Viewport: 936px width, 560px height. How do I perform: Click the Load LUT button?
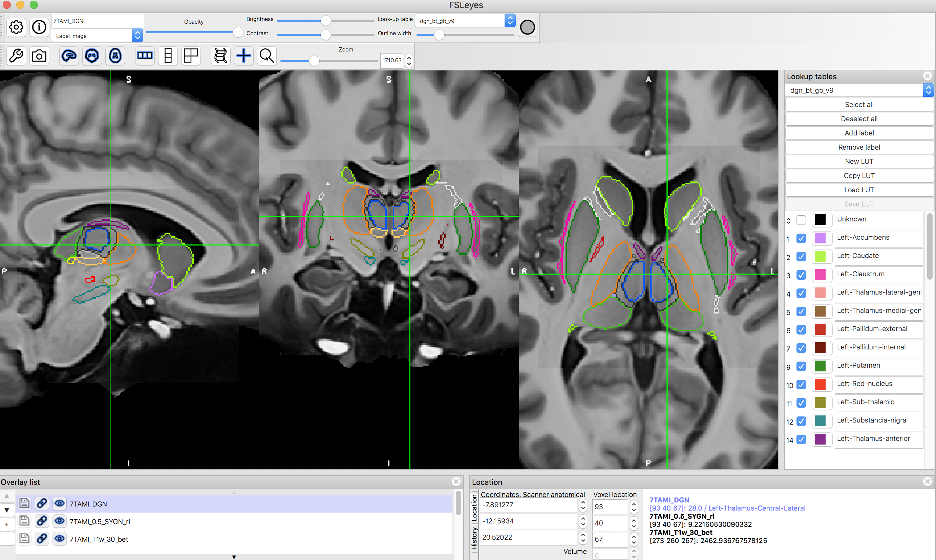(859, 190)
